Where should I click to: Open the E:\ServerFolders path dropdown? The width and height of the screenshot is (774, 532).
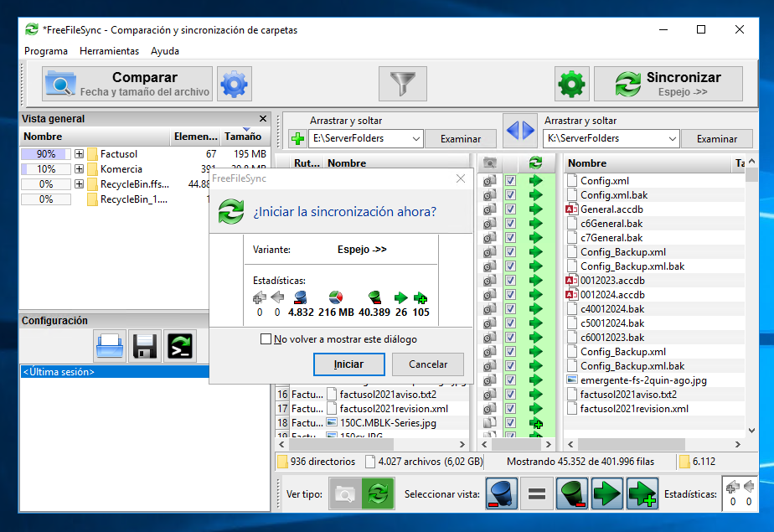click(x=416, y=138)
